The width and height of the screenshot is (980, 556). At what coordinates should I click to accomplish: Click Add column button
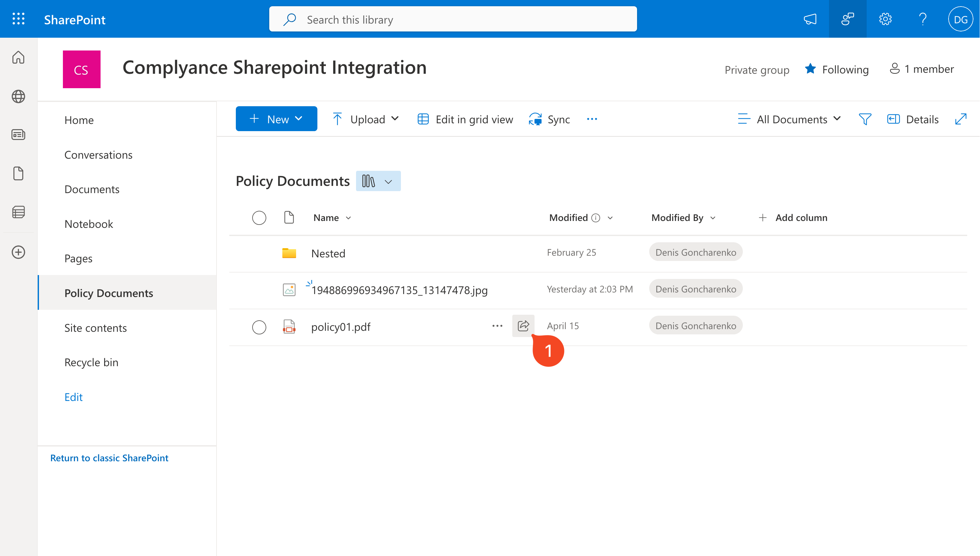[x=793, y=218]
